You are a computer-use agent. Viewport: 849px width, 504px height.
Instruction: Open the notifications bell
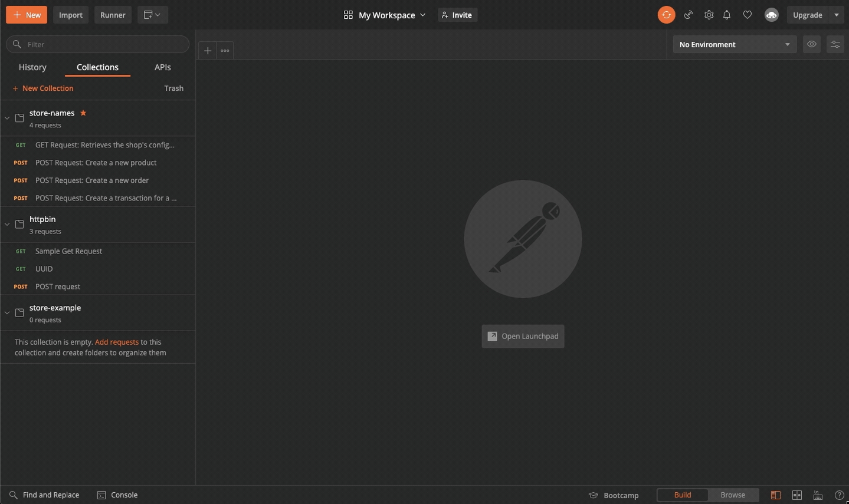coord(727,15)
